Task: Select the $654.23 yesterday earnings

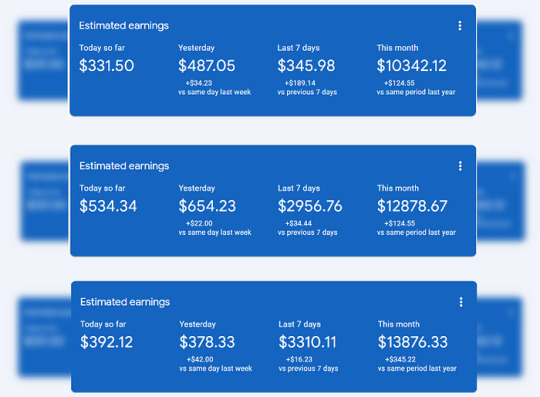Action: pyautogui.click(x=207, y=206)
